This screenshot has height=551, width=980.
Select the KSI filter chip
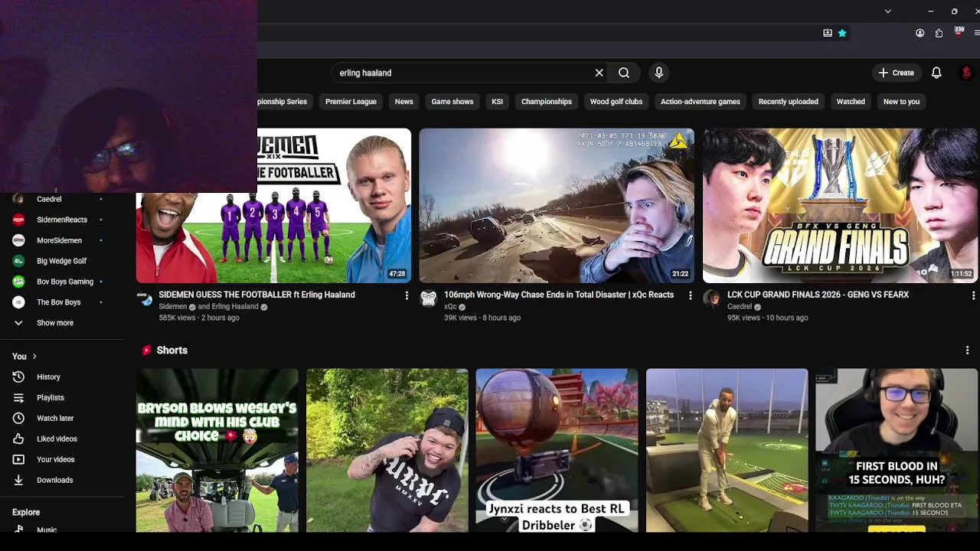click(x=497, y=102)
